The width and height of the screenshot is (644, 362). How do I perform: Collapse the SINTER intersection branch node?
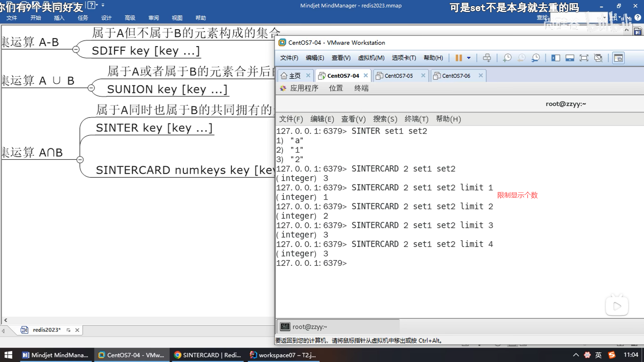(x=80, y=160)
